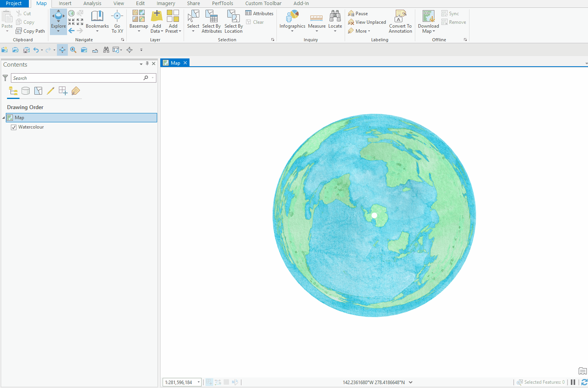This screenshot has width=588, height=388.
Task: Open the Basemap gallery dropdown
Action: 138,21
